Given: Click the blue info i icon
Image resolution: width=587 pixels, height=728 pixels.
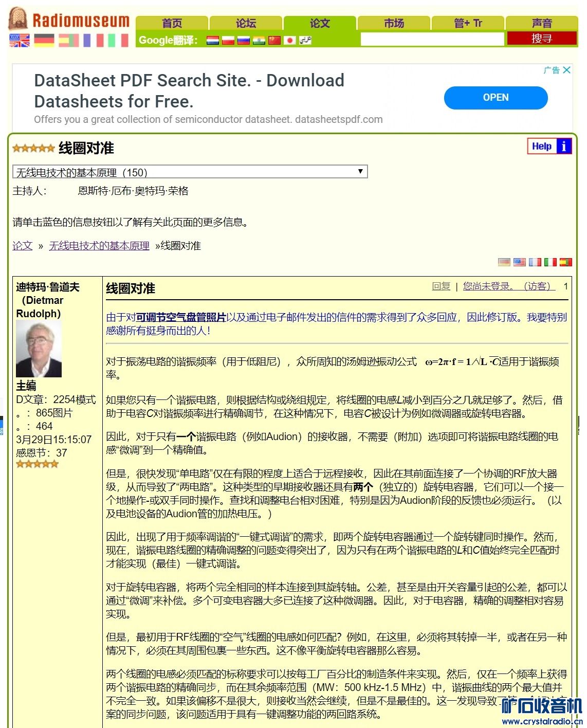Looking at the screenshot, I should (564, 147).
